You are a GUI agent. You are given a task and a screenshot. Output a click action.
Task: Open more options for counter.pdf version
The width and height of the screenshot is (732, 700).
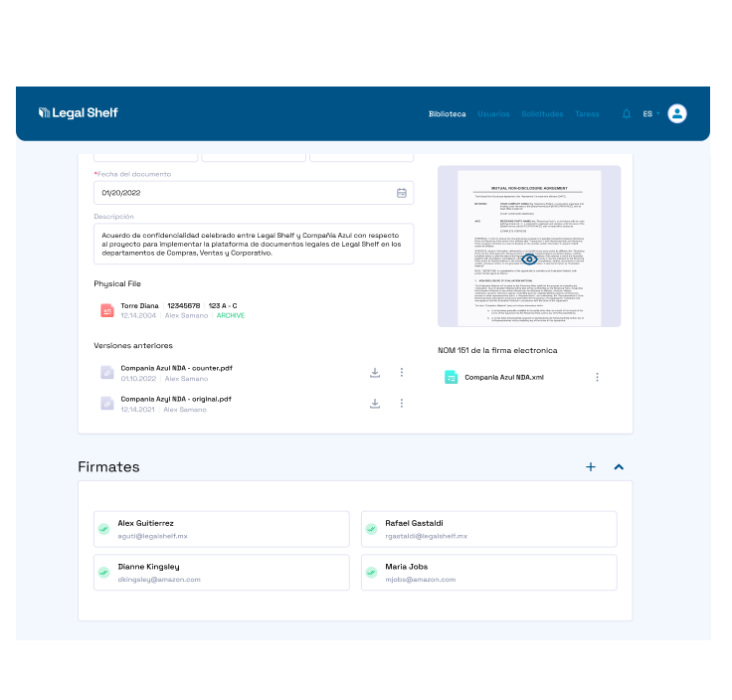pyautogui.click(x=402, y=372)
